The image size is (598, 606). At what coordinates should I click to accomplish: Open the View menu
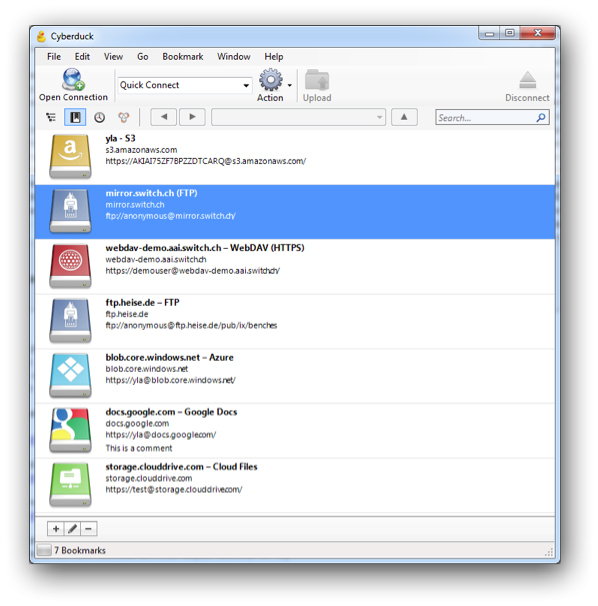pos(113,57)
